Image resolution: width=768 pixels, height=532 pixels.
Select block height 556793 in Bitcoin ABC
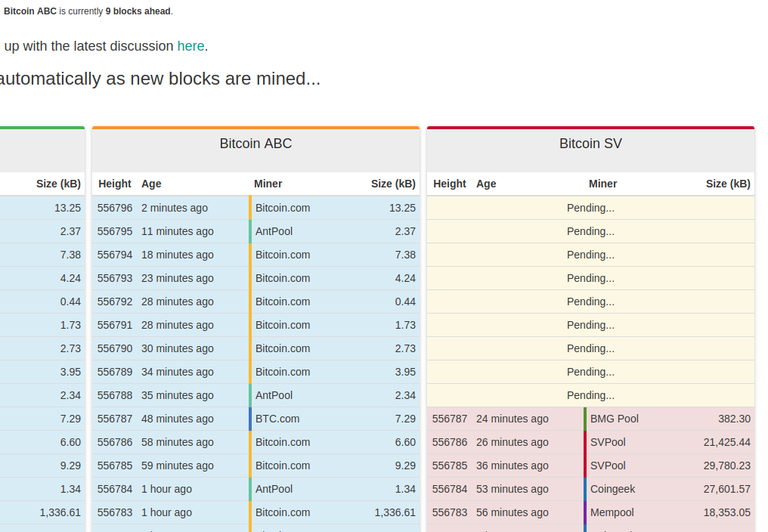(x=115, y=278)
